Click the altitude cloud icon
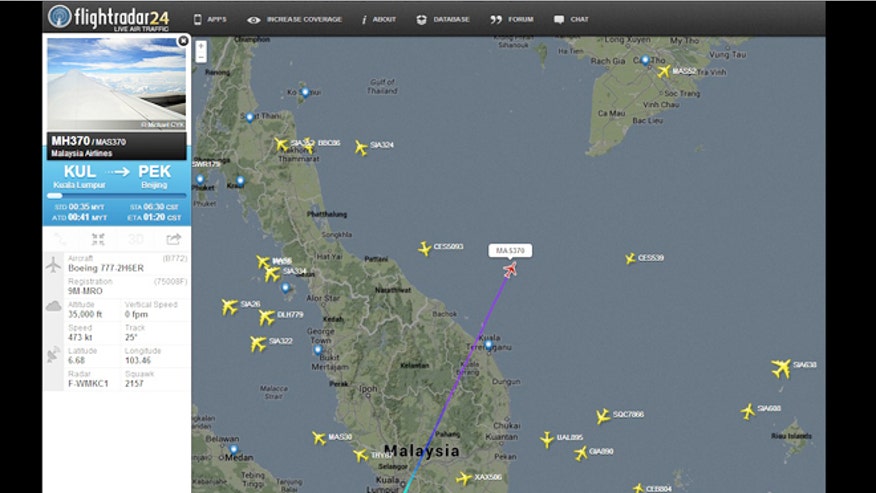This screenshot has height=493, width=876. click(54, 306)
